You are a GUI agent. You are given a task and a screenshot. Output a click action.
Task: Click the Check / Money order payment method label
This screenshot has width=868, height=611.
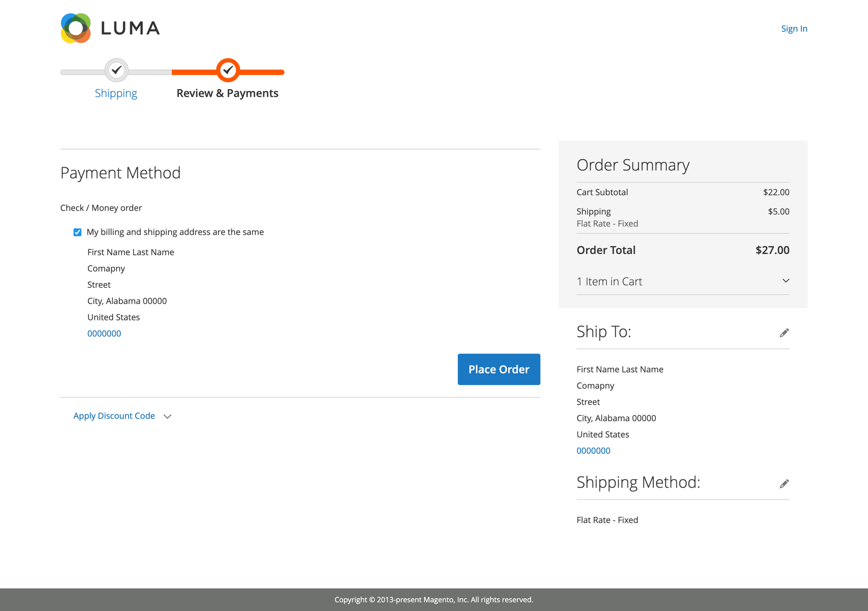click(x=101, y=207)
